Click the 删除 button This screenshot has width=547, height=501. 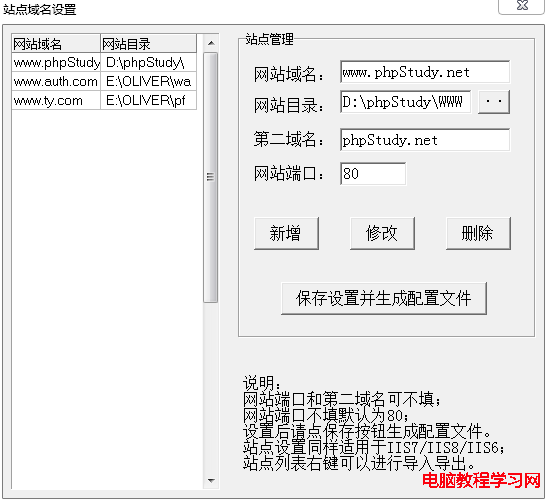coord(478,233)
